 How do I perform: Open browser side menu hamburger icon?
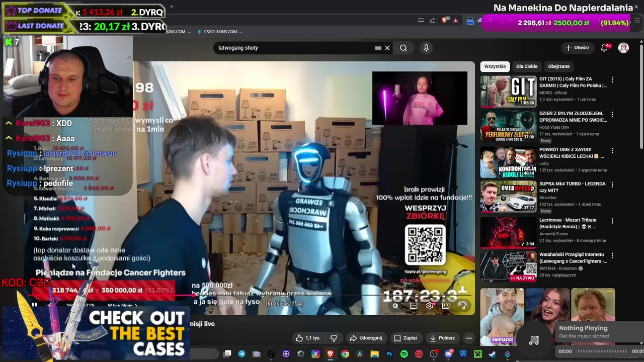[637, 20]
